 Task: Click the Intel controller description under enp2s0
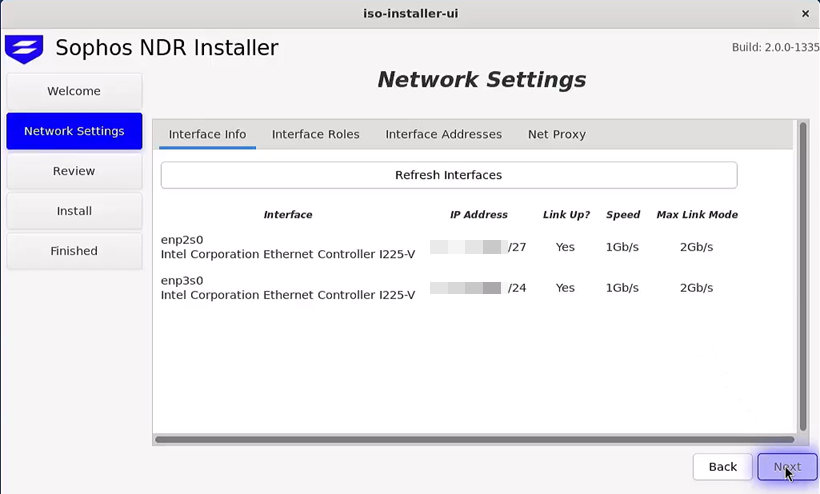point(288,255)
